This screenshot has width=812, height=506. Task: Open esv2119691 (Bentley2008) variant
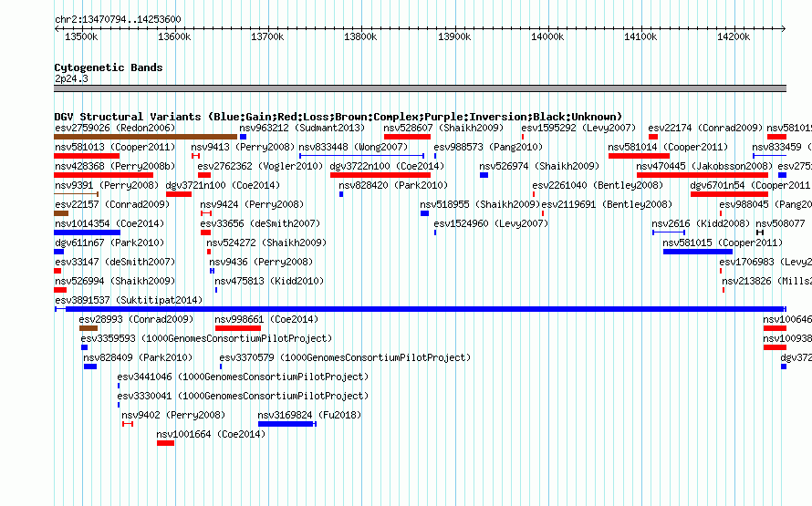pyautogui.click(x=607, y=204)
